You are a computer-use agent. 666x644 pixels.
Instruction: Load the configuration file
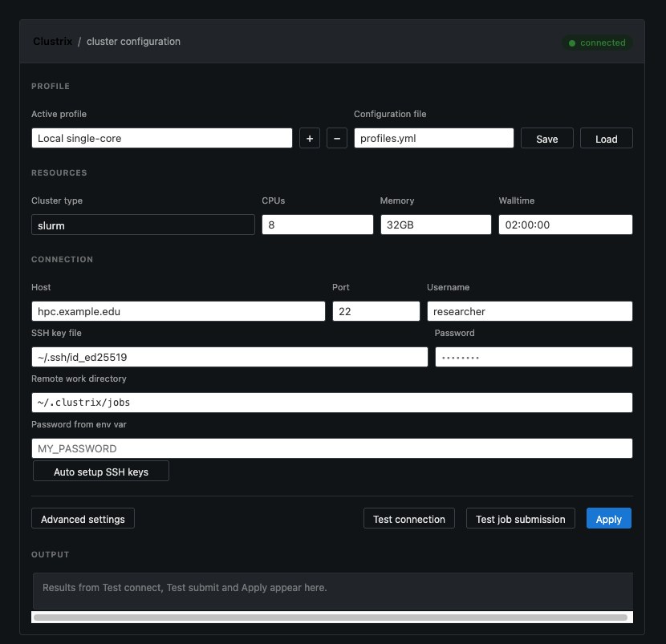coord(606,139)
